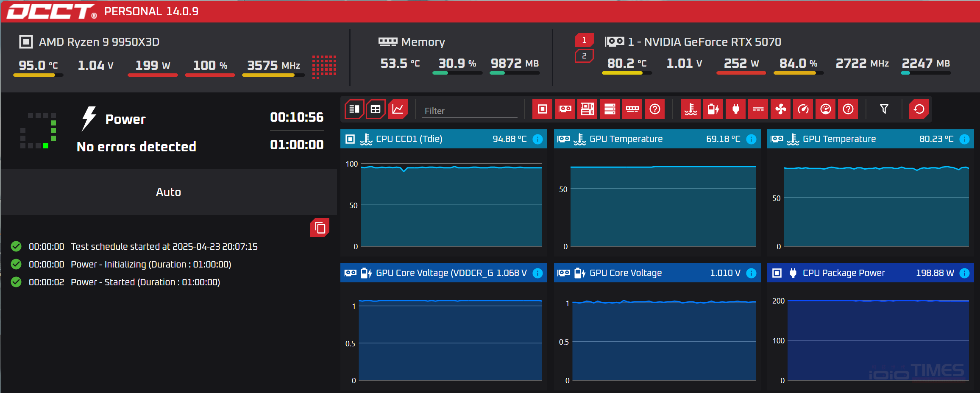Select GPU 2 selector button
The width and height of the screenshot is (980, 393).
click(x=584, y=56)
